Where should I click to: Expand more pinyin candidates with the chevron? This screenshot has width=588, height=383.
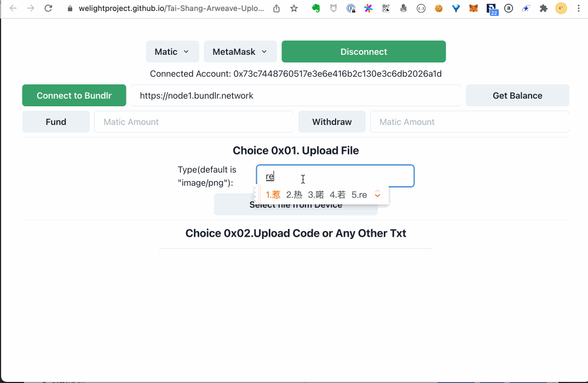coord(377,194)
